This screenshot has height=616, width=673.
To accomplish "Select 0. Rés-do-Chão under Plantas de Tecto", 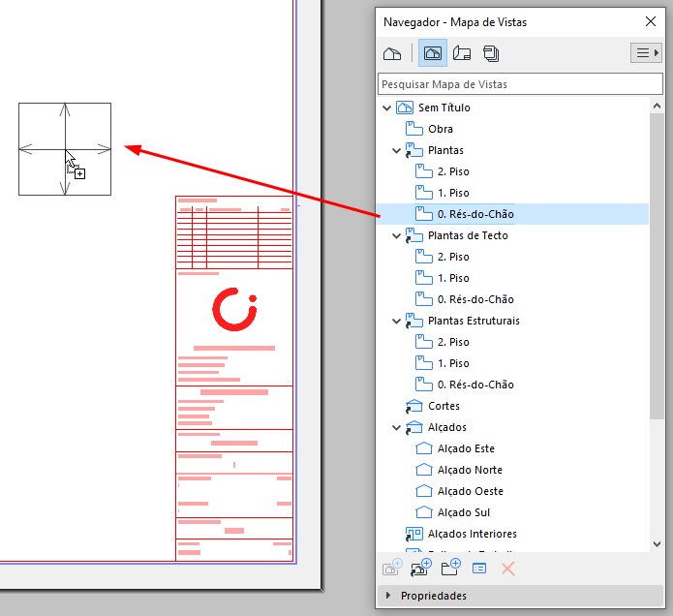I will click(x=475, y=299).
